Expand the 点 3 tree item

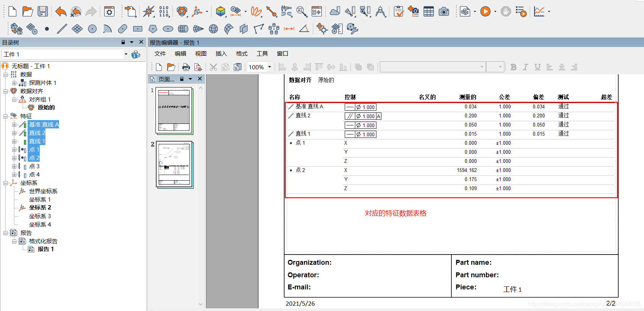[14, 166]
